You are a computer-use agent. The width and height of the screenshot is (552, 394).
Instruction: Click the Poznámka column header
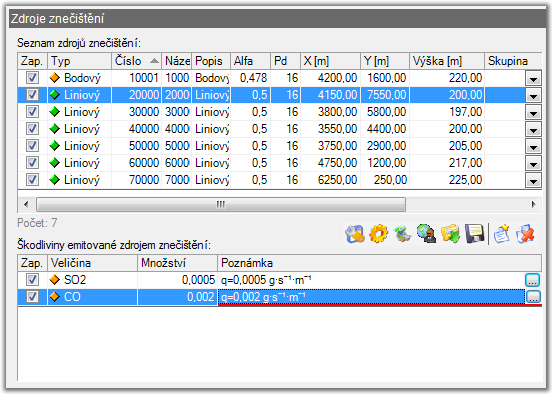(380, 263)
